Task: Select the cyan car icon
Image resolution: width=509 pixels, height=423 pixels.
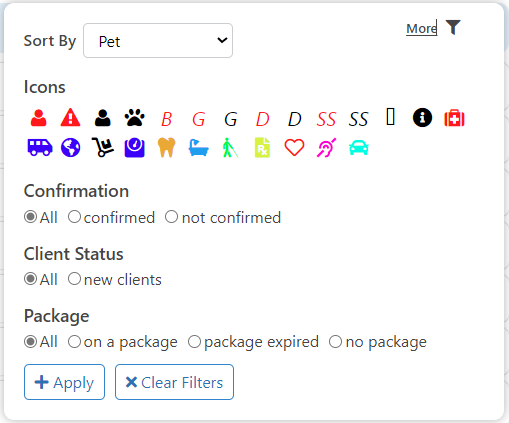Action: [x=359, y=148]
